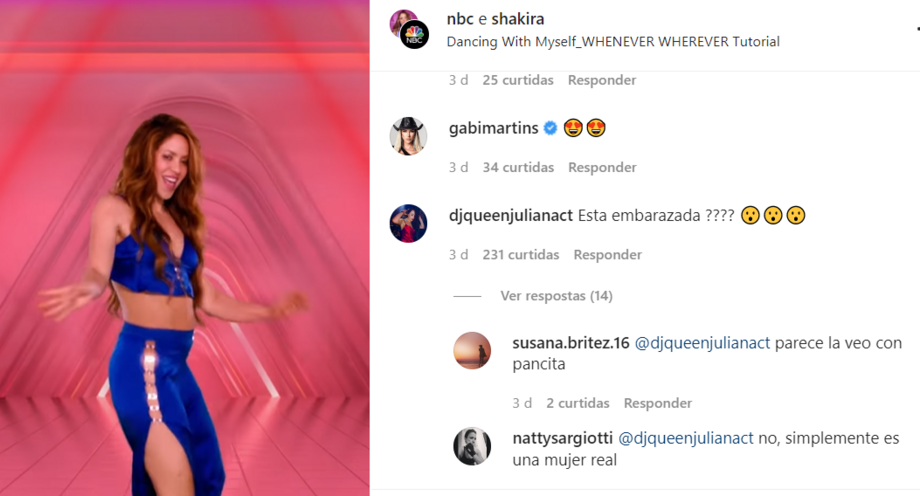Click the Shakira dance video
920x496 pixels.
tap(185, 248)
